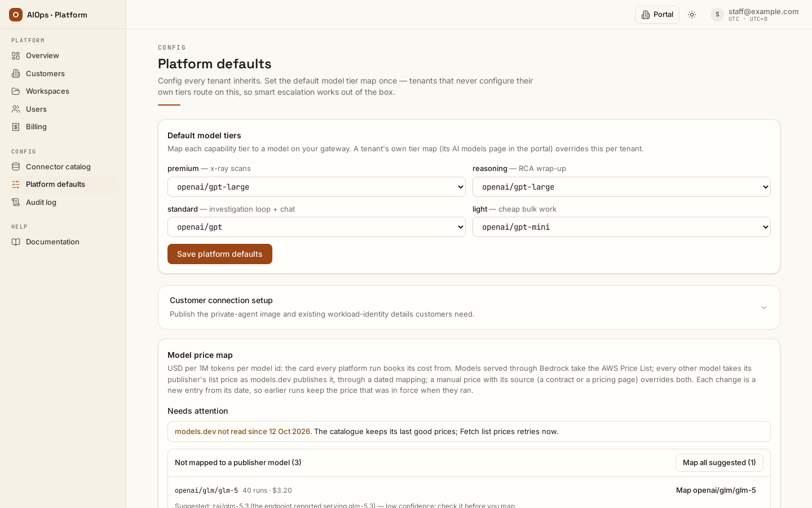Image resolution: width=812 pixels, height=508 pixels.
Task: Click the Customer connection setup heading
Action: pyautogui.click(x=221, y=300)
